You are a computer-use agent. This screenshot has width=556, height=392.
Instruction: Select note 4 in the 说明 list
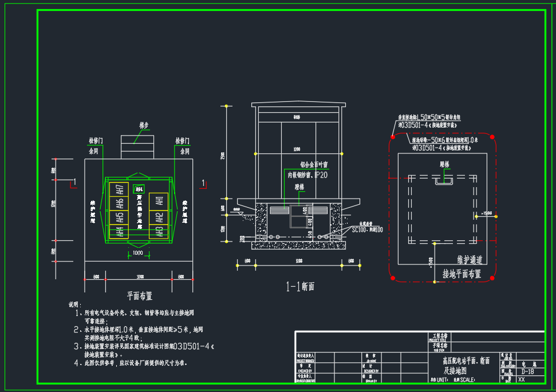(135, 363)
